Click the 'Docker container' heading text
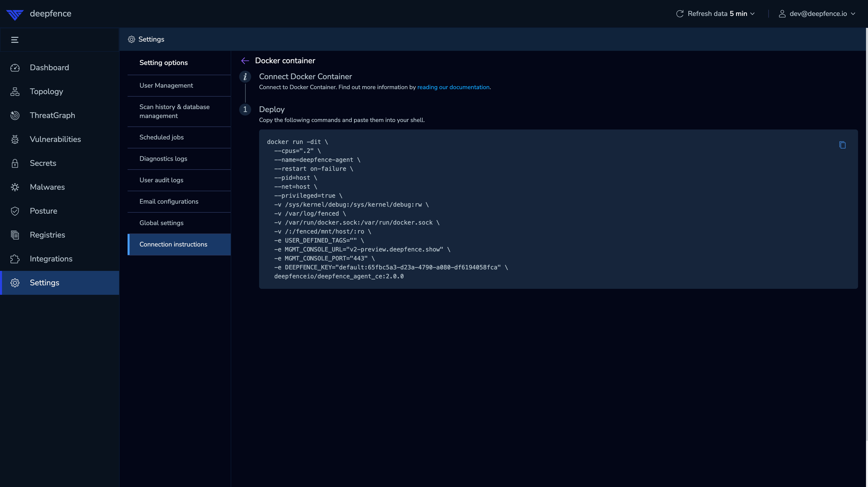The height and width of the screenshot is (487, 868). click(x=285, y=61)
